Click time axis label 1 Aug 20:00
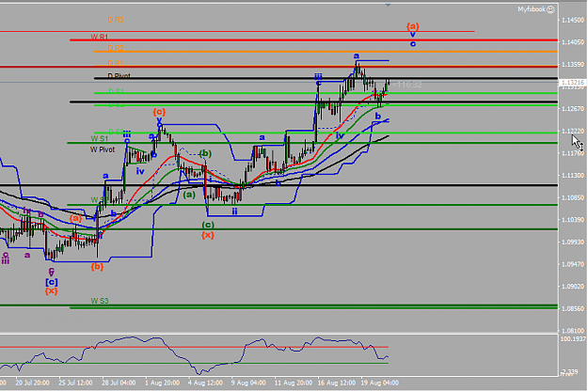The width and height of the screenshot is (588, 391). pyautogui.click(x=162, y=383)
